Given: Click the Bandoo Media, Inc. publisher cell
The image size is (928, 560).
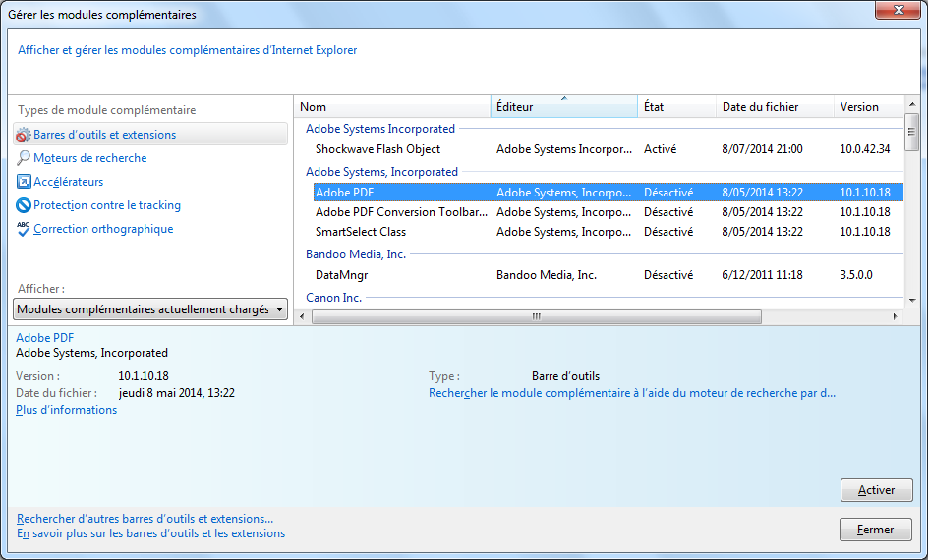Looking at the screenshot, I should 547,275.
